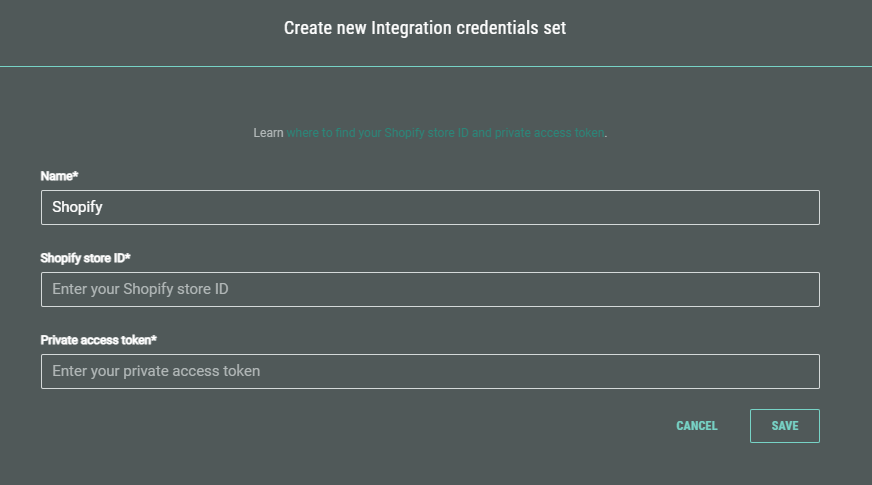Select the Private access token field
This screenshot has height=485, width=872.
(430, 372)
